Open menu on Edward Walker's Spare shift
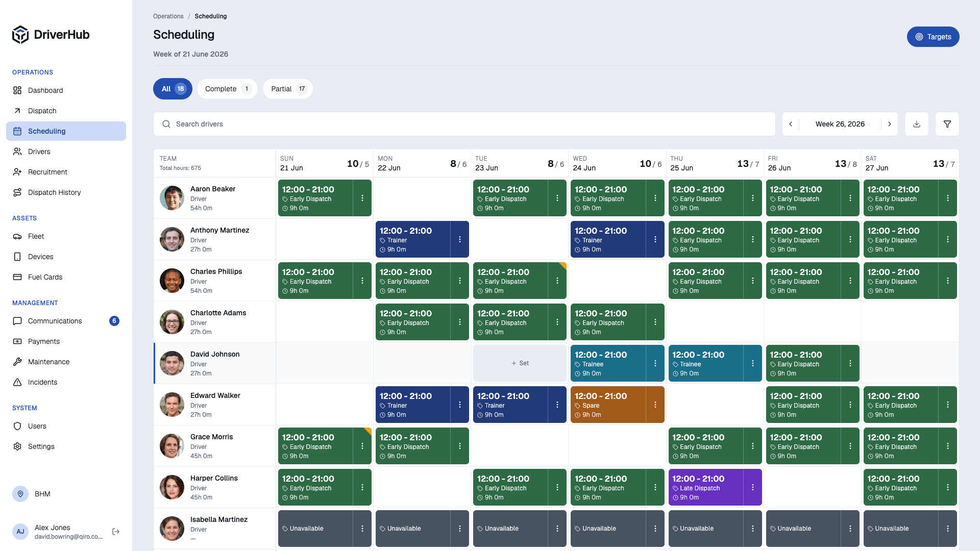 (655, 405)
